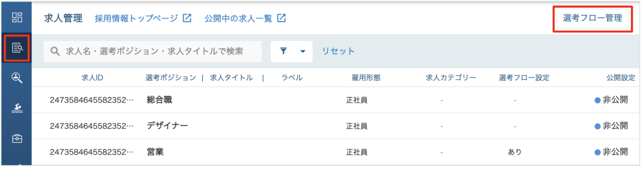This screenshot has height=169, width=644.
Task: Expand the filter dropdown arrow
Action: (x=303, y=51)
